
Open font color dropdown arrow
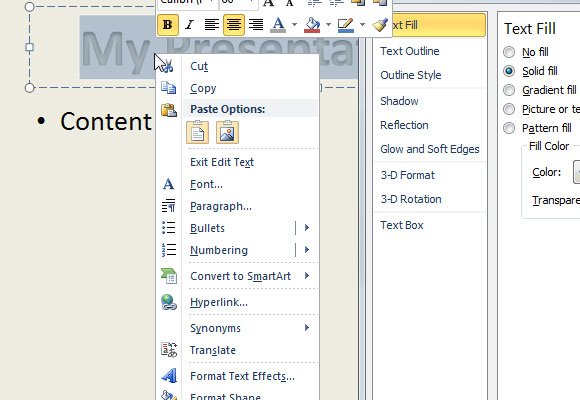coord(294,25)
